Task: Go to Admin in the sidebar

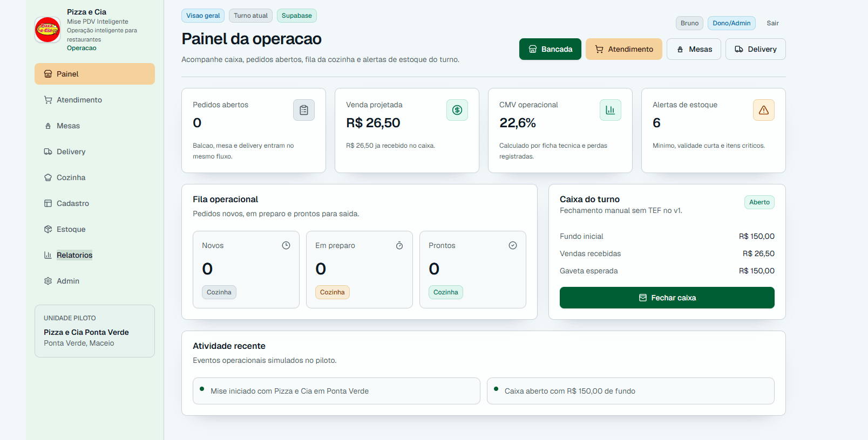Action: pyautogui.click(x=94, y=281)
